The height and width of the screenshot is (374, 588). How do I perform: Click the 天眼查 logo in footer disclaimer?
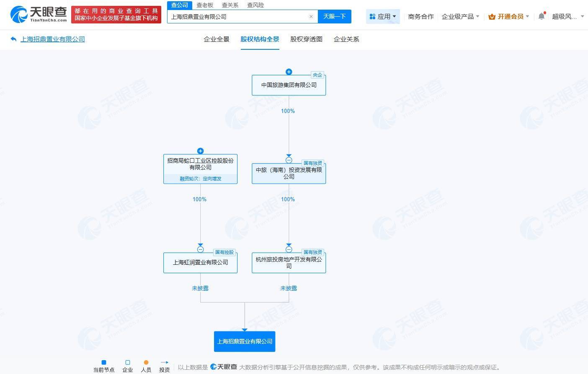(x=224, y=367)
